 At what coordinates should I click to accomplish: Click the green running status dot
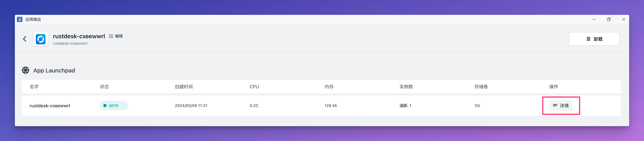[105, 106]
